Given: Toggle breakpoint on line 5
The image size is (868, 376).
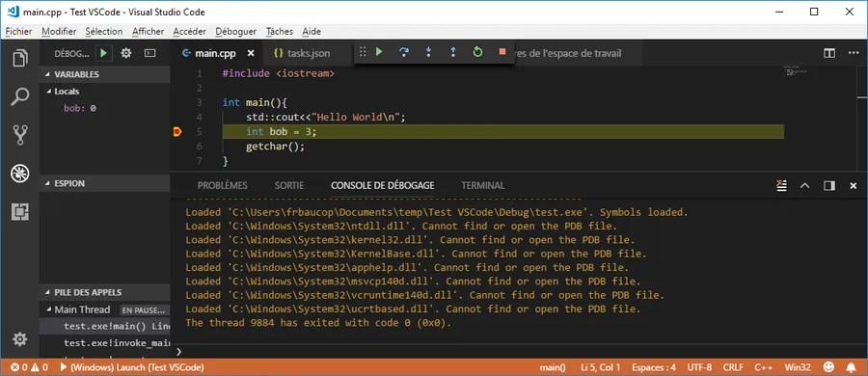Looking at the screenshot, I should (177, 132).
